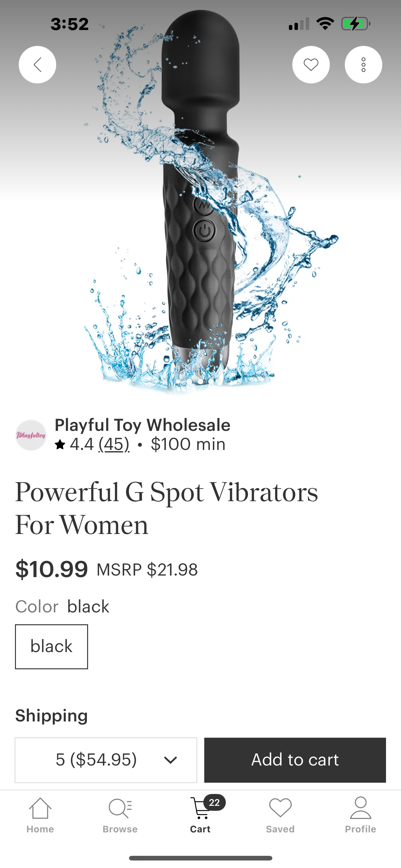This screenshot has width=401, height=868.
Task: Open the three-dot more options menu
Action: click(x=363, y=65)
